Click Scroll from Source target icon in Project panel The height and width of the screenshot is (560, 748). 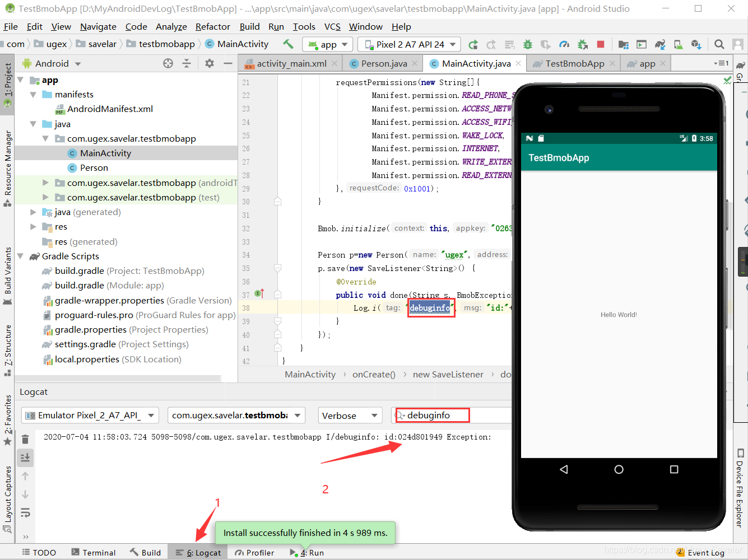coord(168,63)
